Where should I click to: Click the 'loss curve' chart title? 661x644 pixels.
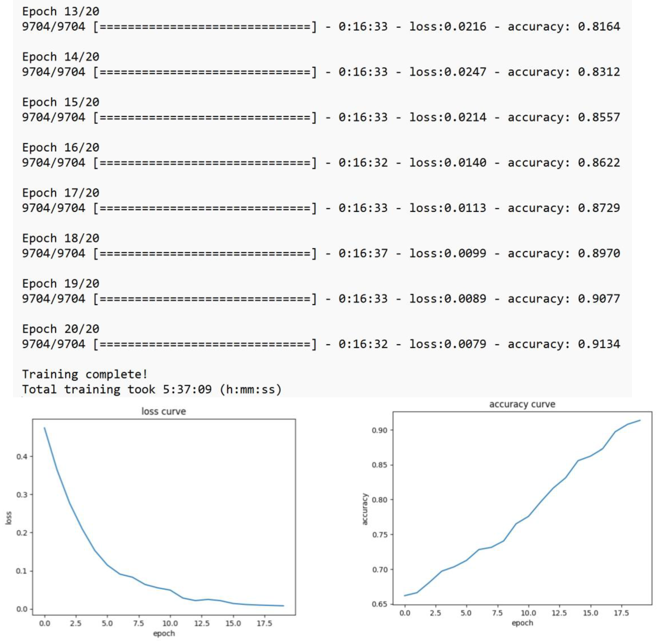click(x=163, y=411)
